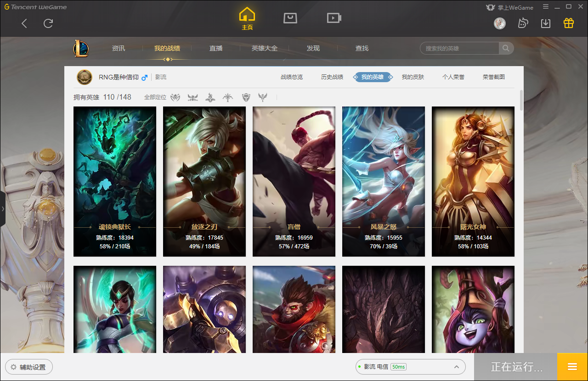The width and height of the screenshot is (588, 381).
Task: Click the search magnifier button
Action: [506, 48]
